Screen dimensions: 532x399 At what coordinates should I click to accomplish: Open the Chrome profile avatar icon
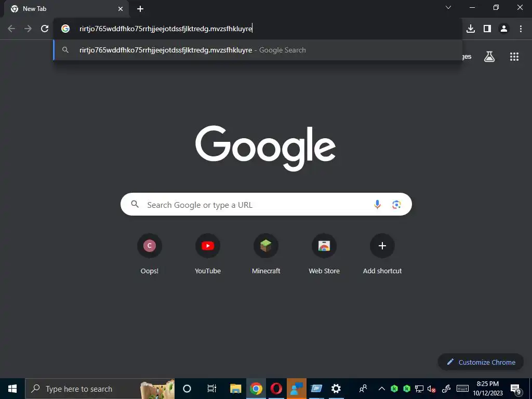point(504,29)
